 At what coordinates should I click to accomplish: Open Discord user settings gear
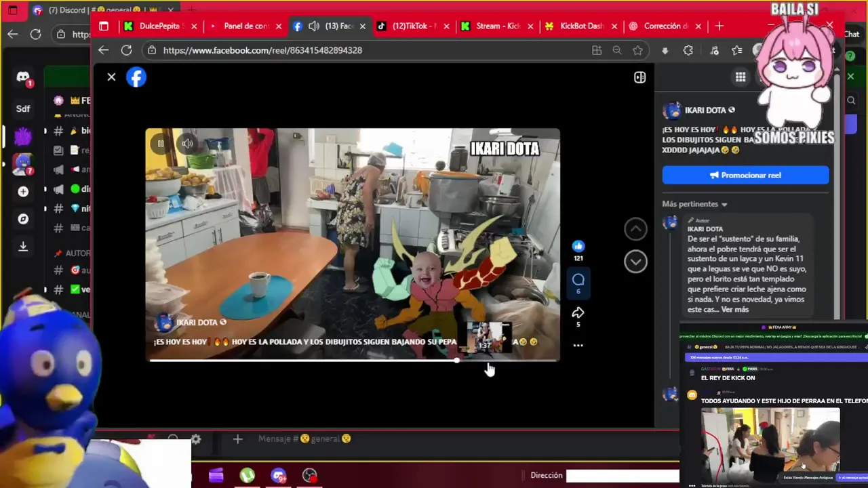click(x=196, y=439)
